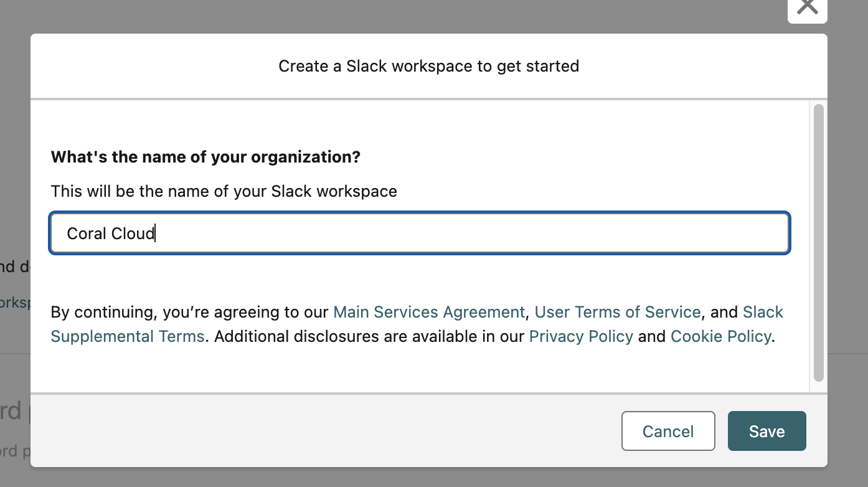Open the Privacy Policy link
The height and width of the screenshot is (487, 868).
581,337
